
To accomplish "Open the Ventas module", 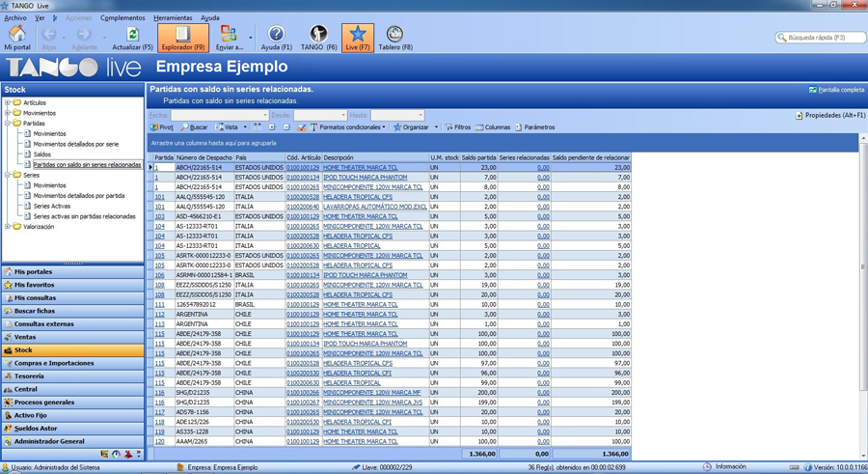I will 73,337.
